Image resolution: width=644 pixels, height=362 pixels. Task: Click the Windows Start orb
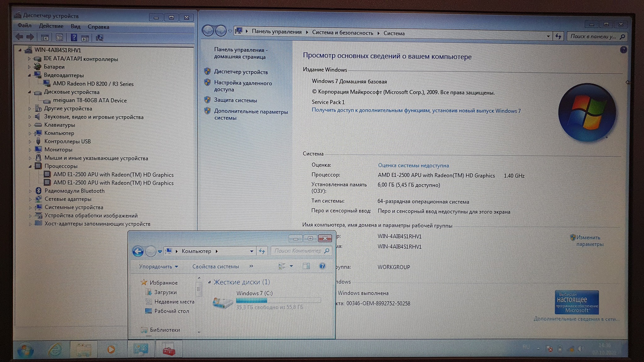[x=25, y=350]
